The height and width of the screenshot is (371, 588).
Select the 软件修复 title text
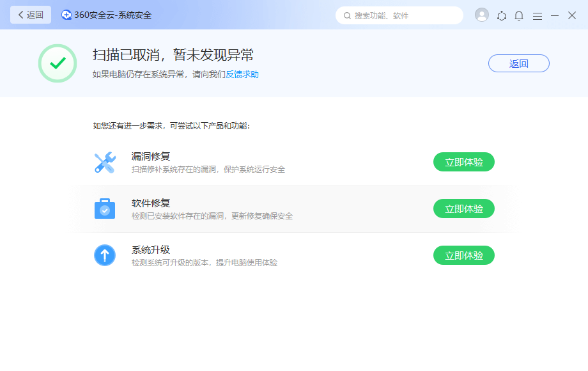click(x=151, y=203)
